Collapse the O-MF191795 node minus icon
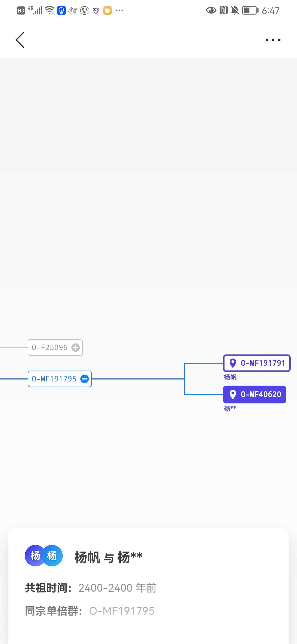 [x=84, y=379]
